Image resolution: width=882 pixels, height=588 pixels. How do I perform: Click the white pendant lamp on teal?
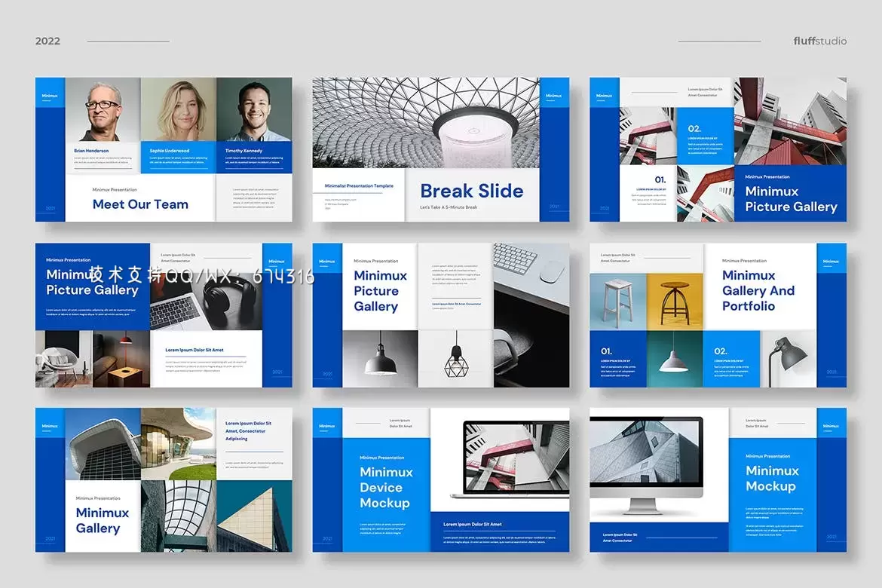coord(674,359)
